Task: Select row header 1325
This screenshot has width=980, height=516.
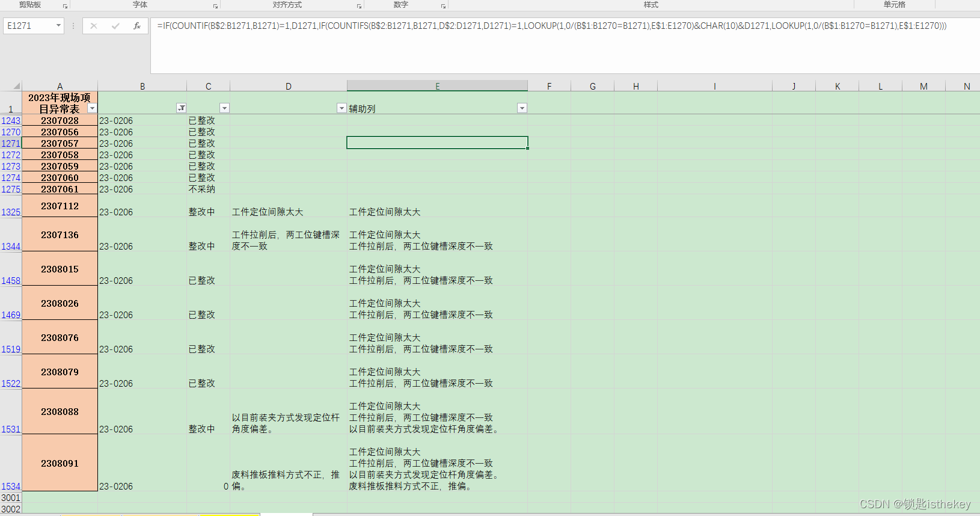Action: [11, 206]
